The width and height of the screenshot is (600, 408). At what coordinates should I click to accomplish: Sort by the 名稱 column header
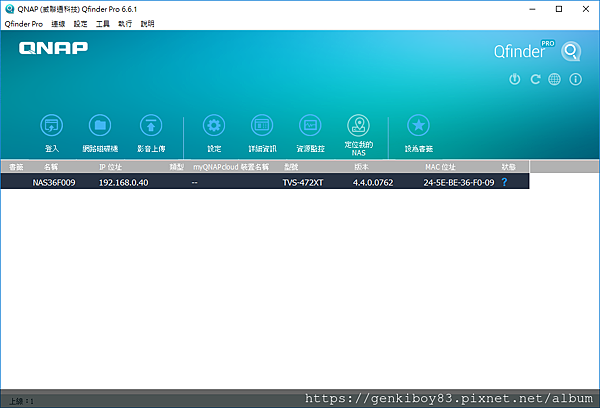tap(51, 167)
